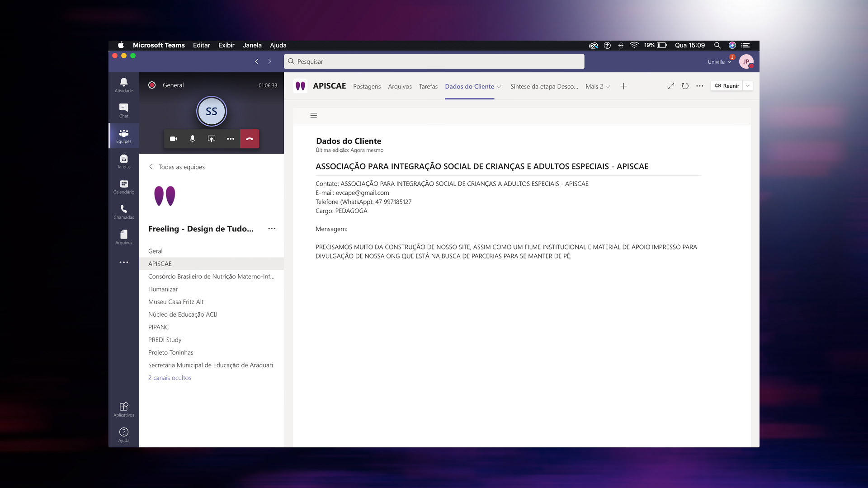Image resolution: width=868 pixels, height=488 pixels.
Task: Open the JP profile avatar
Action: [x=746, y=61]
